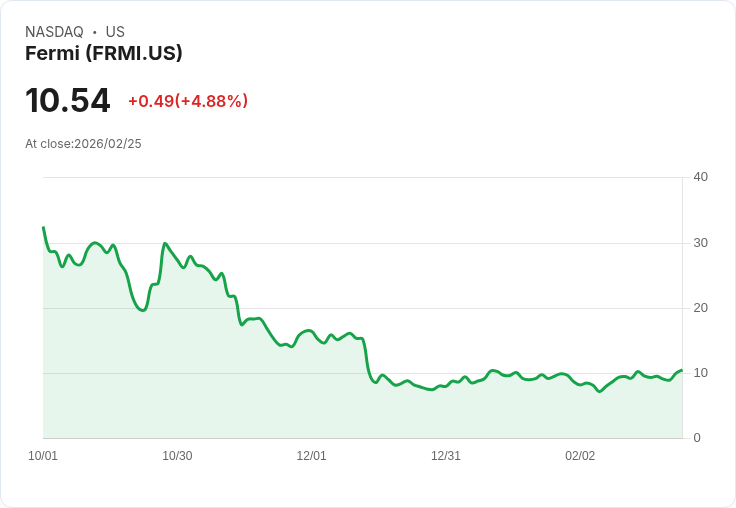Screen dimensions: 736x508
Task: Click the NASDAQ exchange label
Action: (x=54, y=32)
